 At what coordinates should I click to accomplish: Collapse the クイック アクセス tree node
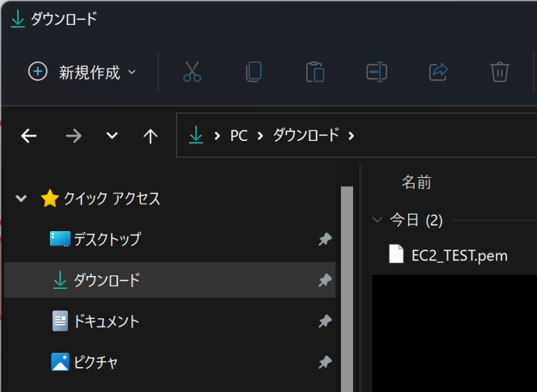[x=21, y=198]
